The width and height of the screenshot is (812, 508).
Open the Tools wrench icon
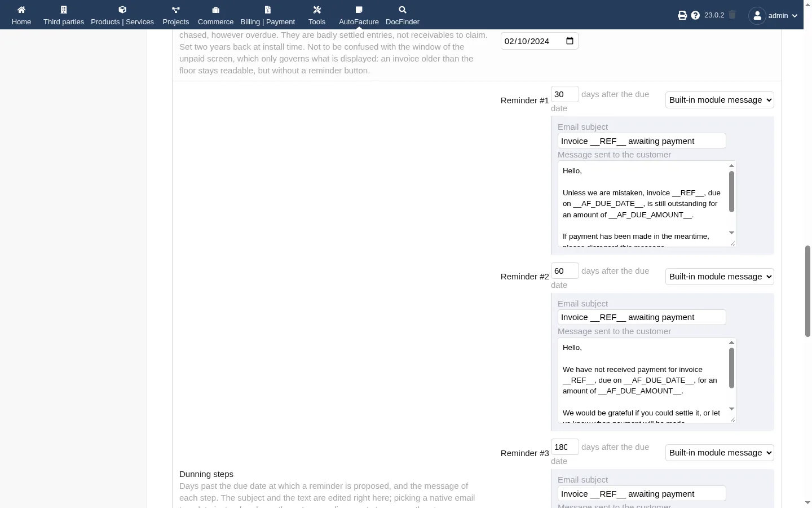[x=317, y=10]
